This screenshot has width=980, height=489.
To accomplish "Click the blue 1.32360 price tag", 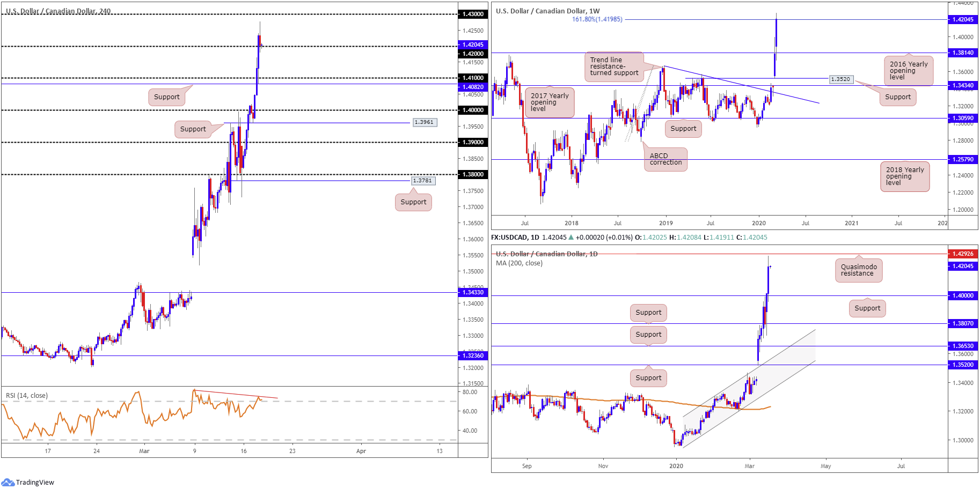I will pyautogui.click(x=473, y=355).
